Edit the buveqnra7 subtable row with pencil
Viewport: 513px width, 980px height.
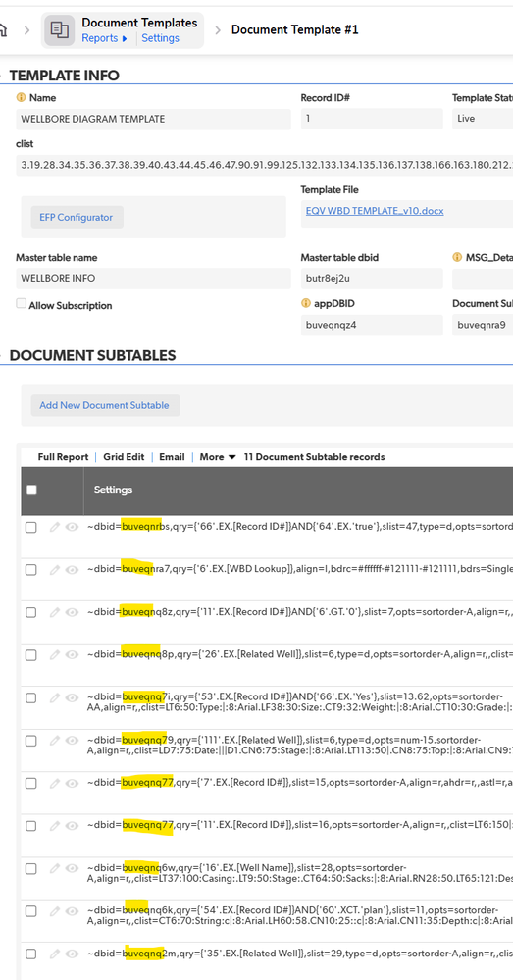click(x=55, y=569)
